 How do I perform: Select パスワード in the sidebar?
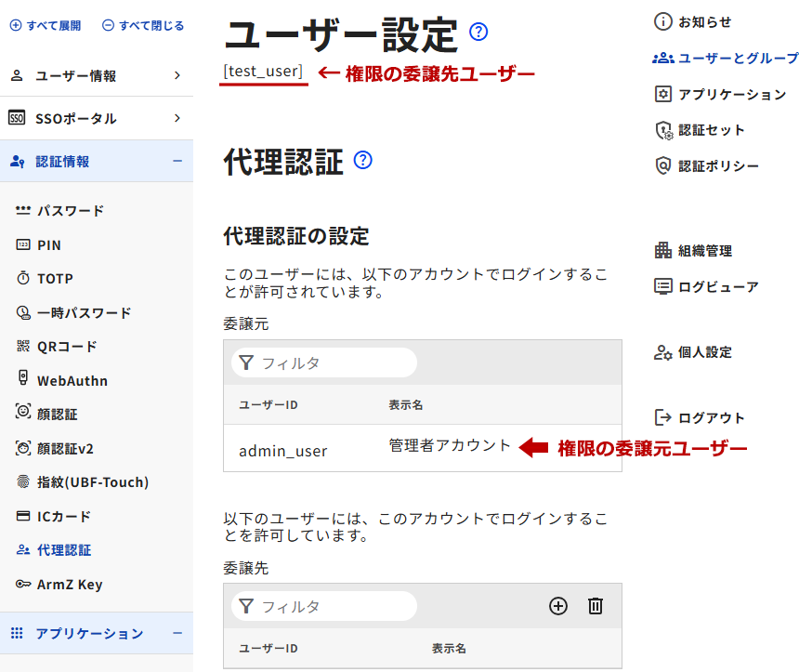[x=70, y=211]
